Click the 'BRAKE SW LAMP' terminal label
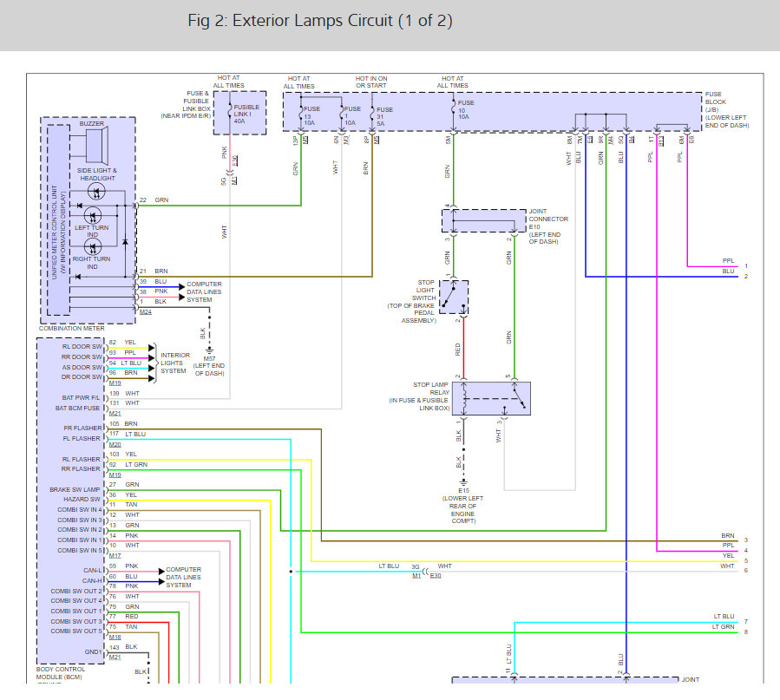The width and height of the screenshot is (780, 700). [x=75, y=490]
